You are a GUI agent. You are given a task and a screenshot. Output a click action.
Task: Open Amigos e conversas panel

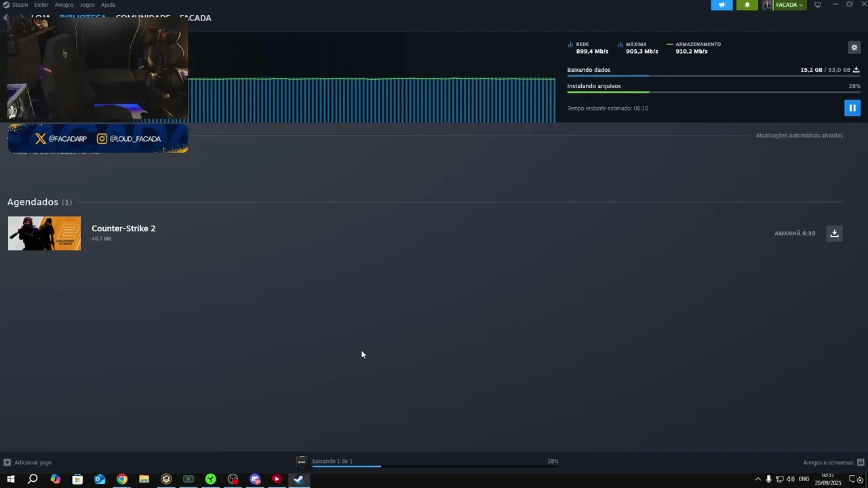click(828, 462)
